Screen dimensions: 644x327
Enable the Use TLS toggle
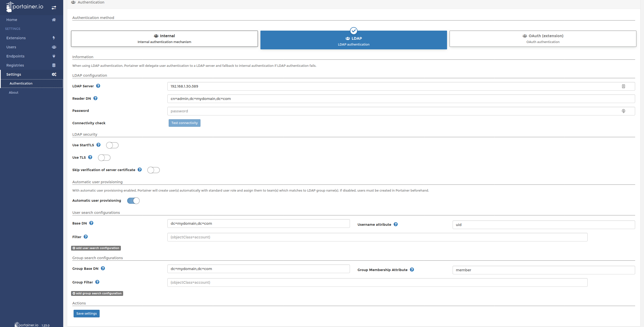click(x=104, y=157)
